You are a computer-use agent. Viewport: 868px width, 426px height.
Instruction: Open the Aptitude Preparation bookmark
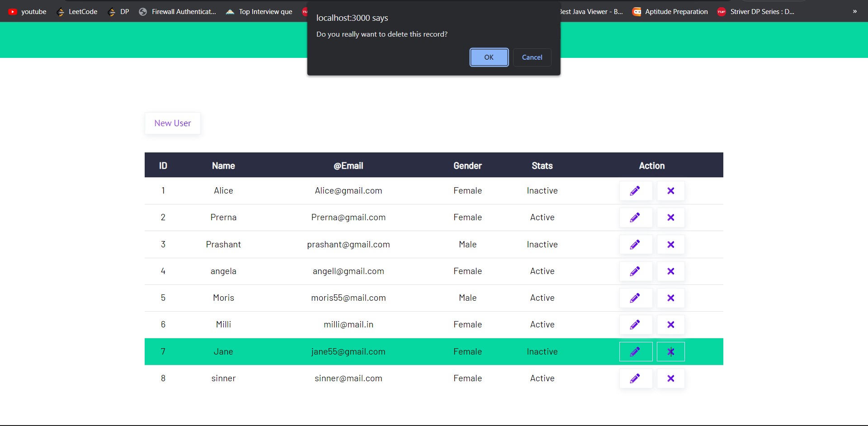pos(670,12)
